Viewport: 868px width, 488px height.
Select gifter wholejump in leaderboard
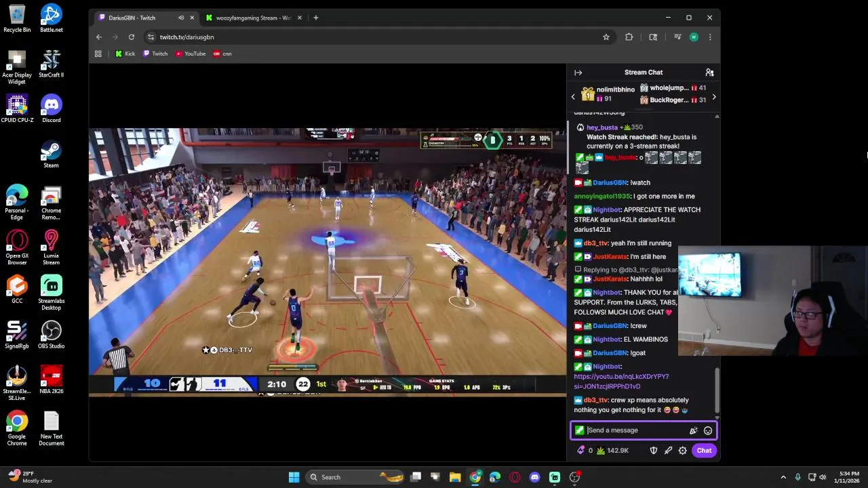click(x=673, y=88)
